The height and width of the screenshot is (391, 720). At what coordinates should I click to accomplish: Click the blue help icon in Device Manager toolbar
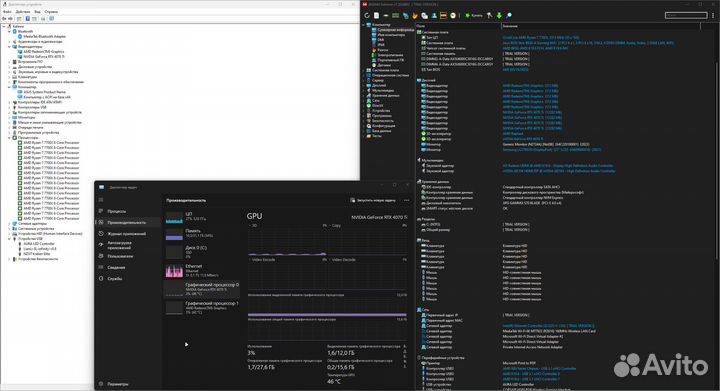pos(28,19)
